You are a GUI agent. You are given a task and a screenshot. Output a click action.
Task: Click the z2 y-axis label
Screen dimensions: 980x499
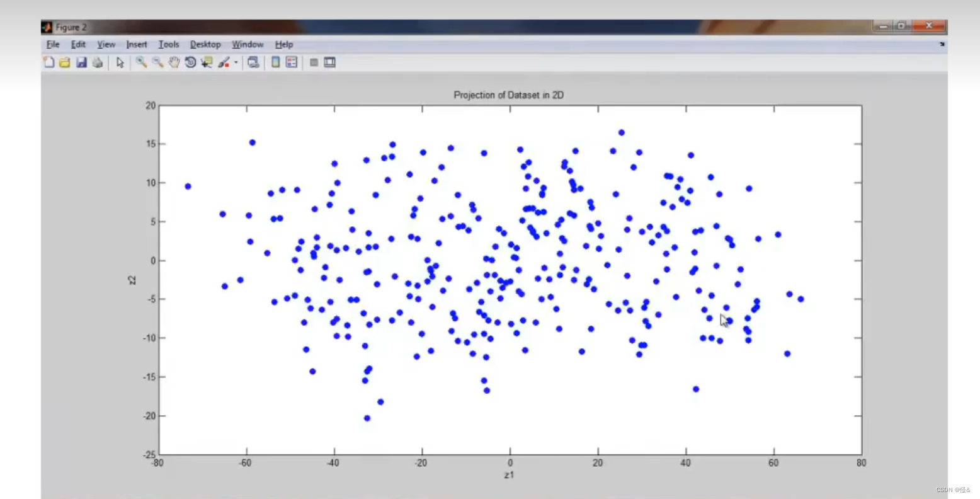132,280
